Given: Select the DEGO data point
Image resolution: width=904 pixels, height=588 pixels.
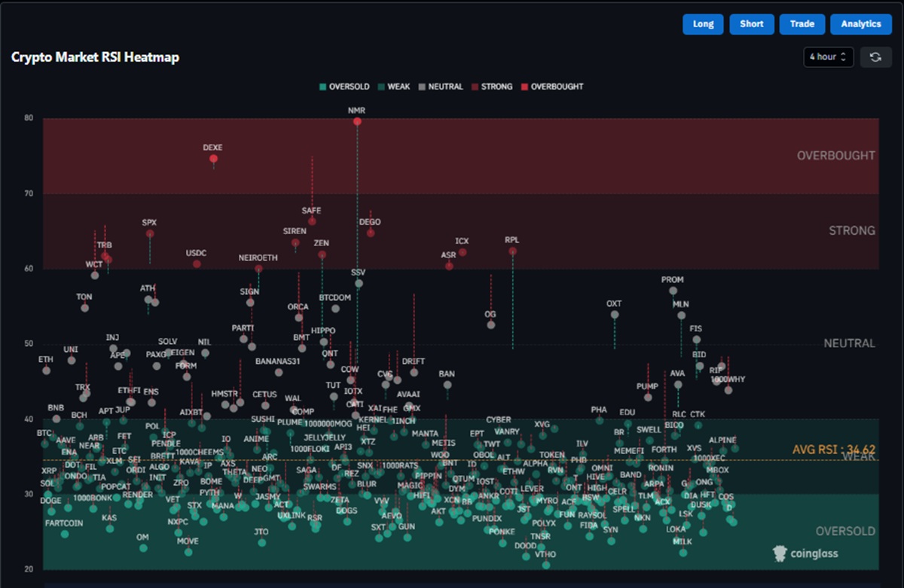Looking at the screenshot, I should coord(371,233).
